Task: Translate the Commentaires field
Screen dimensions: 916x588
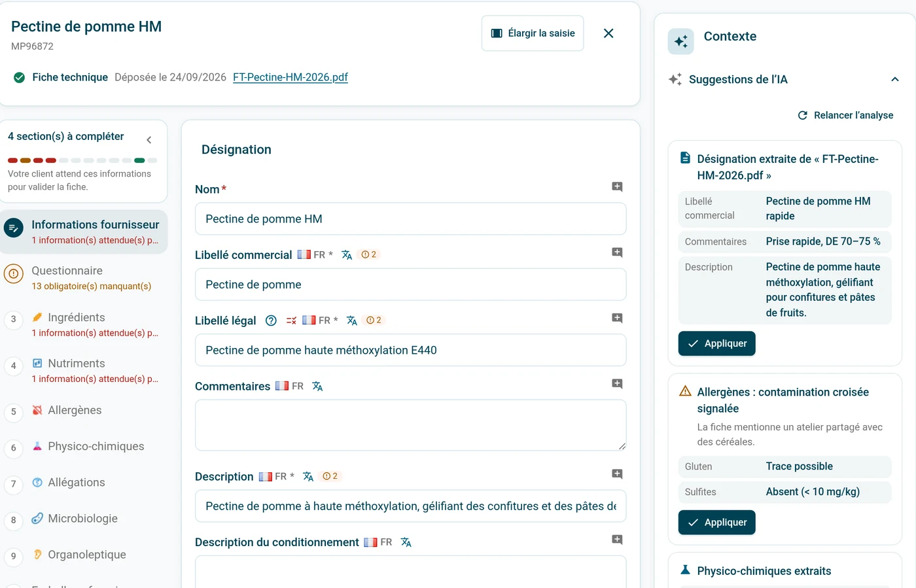Action: pos(317,387)
